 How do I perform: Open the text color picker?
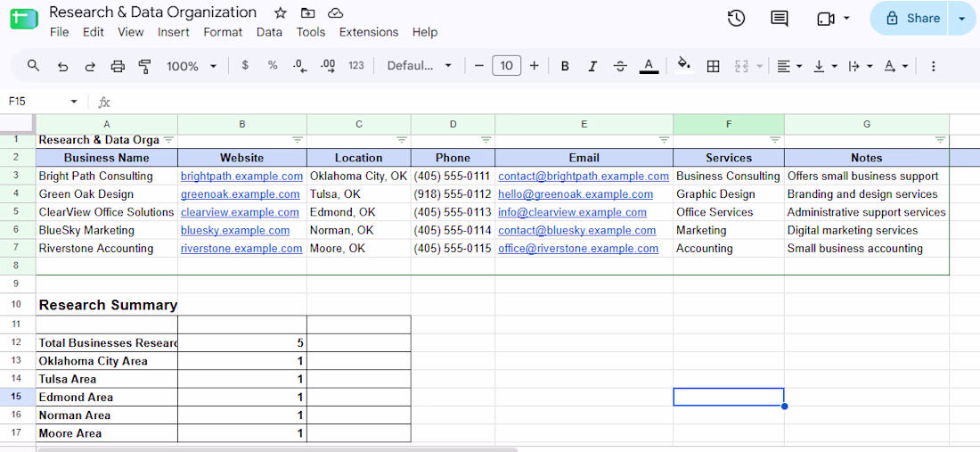[x=649, y=66]
